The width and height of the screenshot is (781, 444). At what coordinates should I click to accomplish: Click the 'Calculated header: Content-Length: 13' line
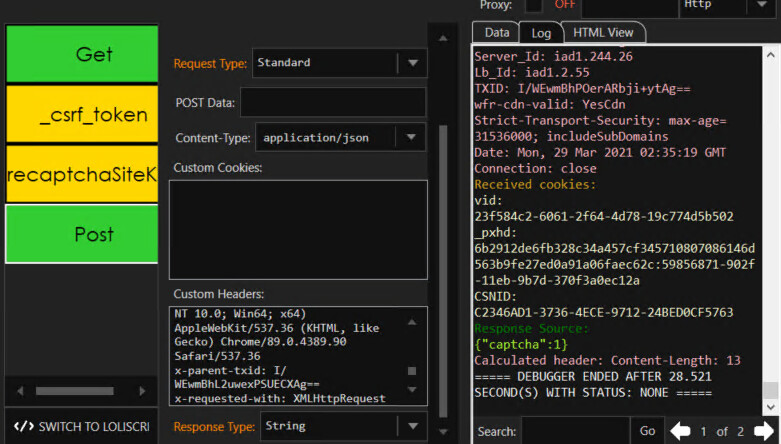click(x=608, y=360)
